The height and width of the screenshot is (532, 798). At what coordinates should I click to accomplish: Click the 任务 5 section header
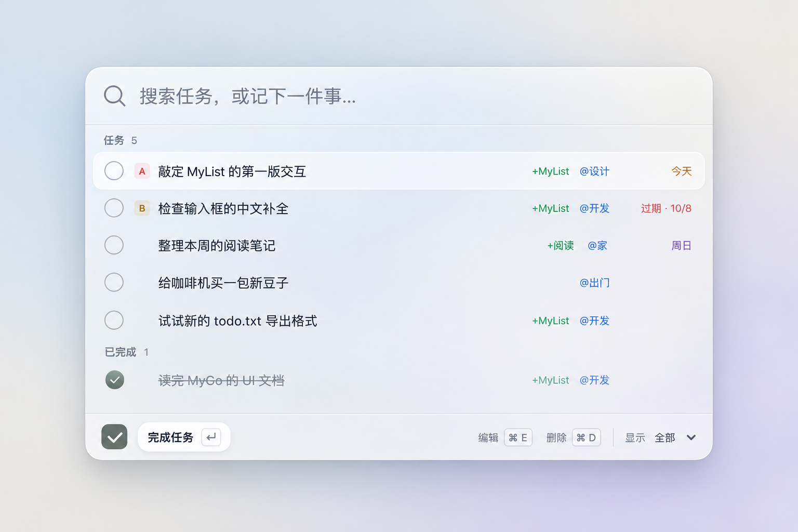click(120, 140)
